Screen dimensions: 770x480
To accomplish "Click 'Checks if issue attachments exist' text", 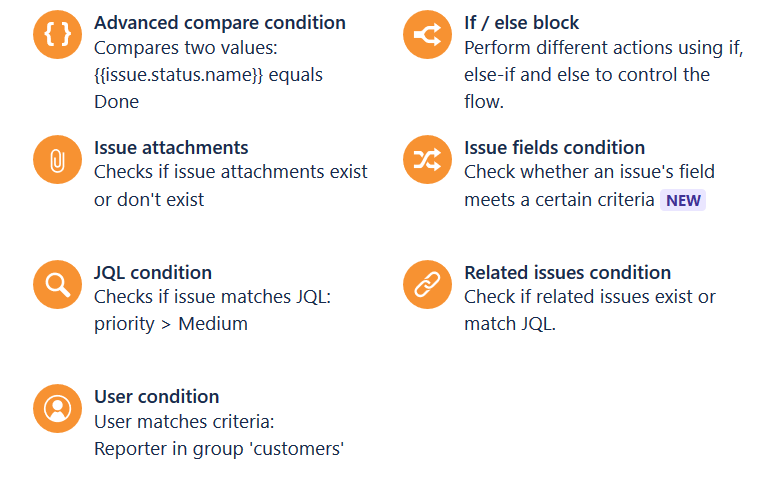I will click(x=231, y=172).
